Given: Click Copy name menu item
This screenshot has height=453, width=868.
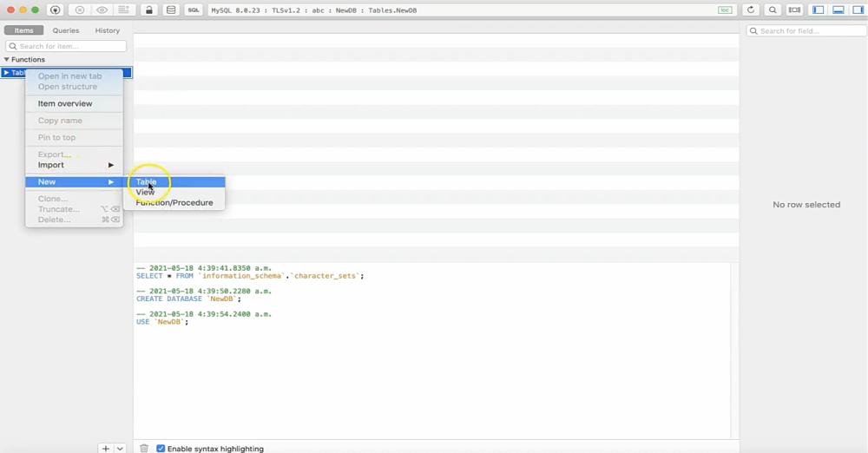Looking at the screenshot, I should [74, 120].
